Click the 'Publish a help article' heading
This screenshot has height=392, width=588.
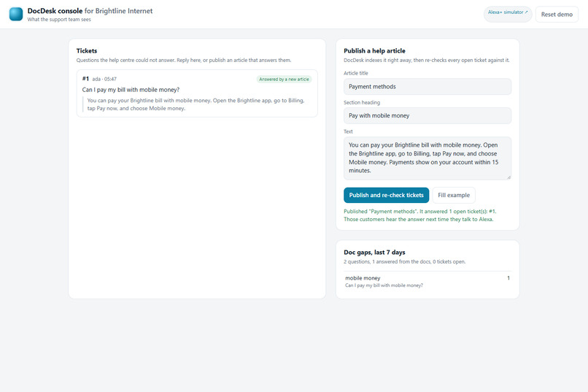pyautogui.click(x=374, y=50)
